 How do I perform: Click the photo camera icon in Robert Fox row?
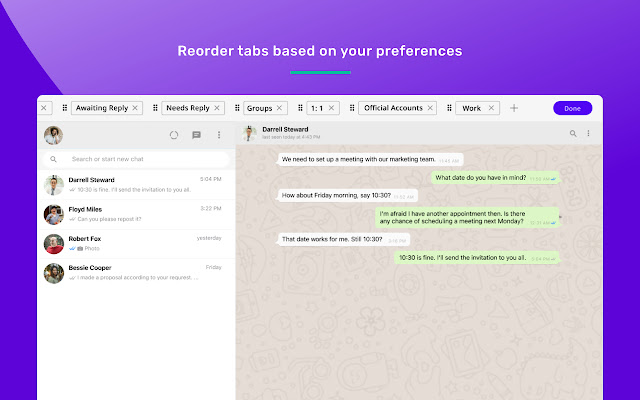tap(80, 248)
